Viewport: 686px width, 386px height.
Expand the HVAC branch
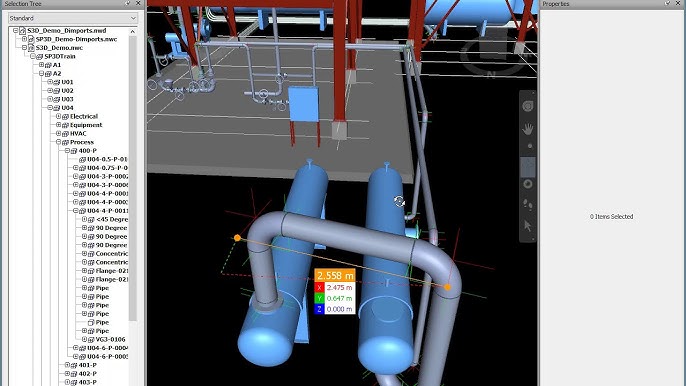[x=59, y=133]
